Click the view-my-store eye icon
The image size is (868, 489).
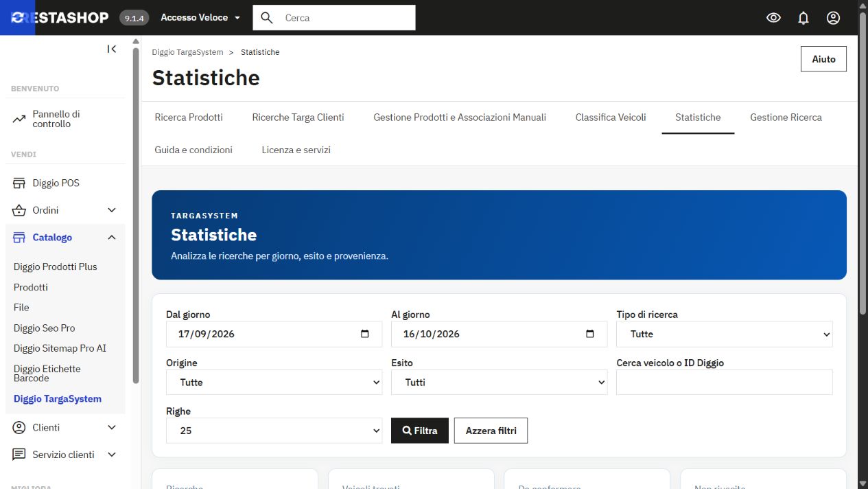pyautogui.click(x=773, y=18)
